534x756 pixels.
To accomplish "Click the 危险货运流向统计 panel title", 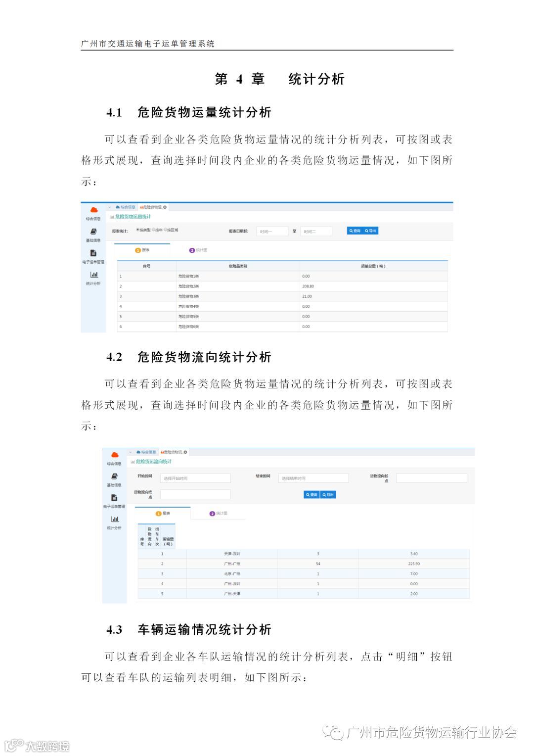I will pos(154,462).
